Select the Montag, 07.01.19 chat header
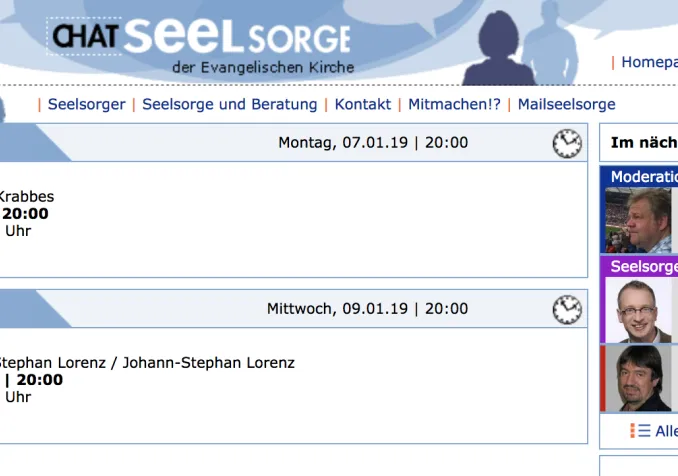 click(372, 142)
